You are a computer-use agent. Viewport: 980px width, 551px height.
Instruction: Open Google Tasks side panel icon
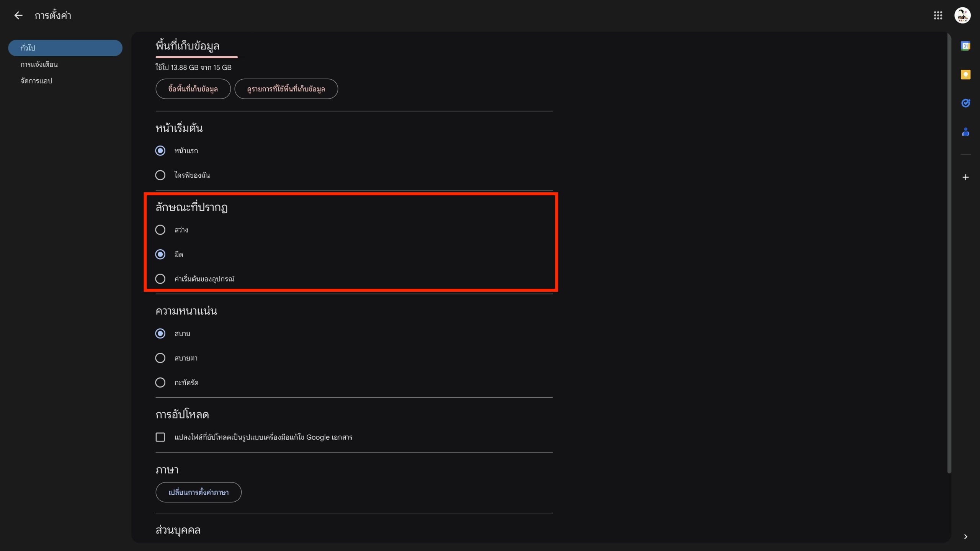click(965, 103)
